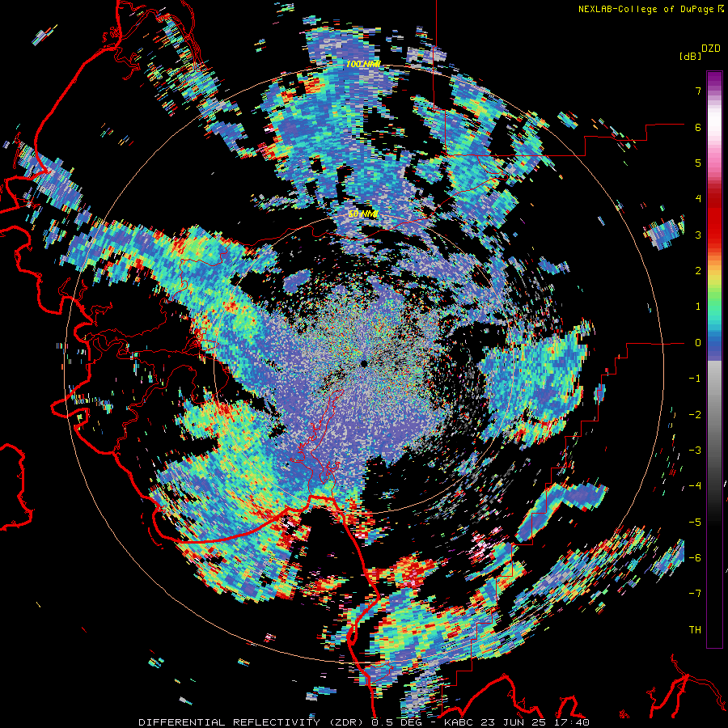Click the -5 value on the color scale
The height and width of the screenshot is (728, 728).
point(695,523)
